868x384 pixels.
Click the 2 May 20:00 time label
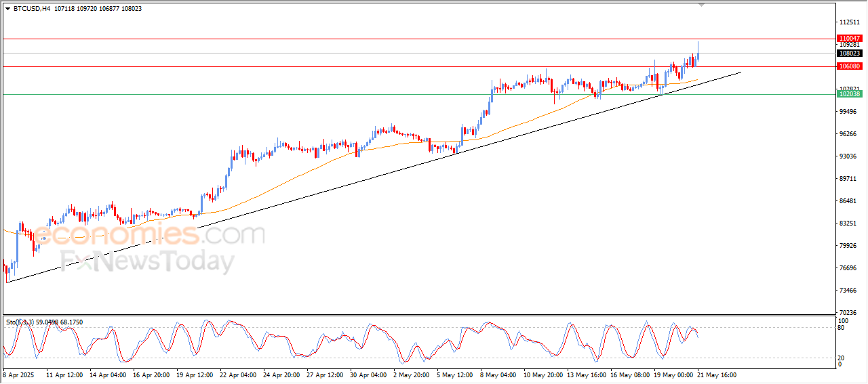[x=412, y=374]
